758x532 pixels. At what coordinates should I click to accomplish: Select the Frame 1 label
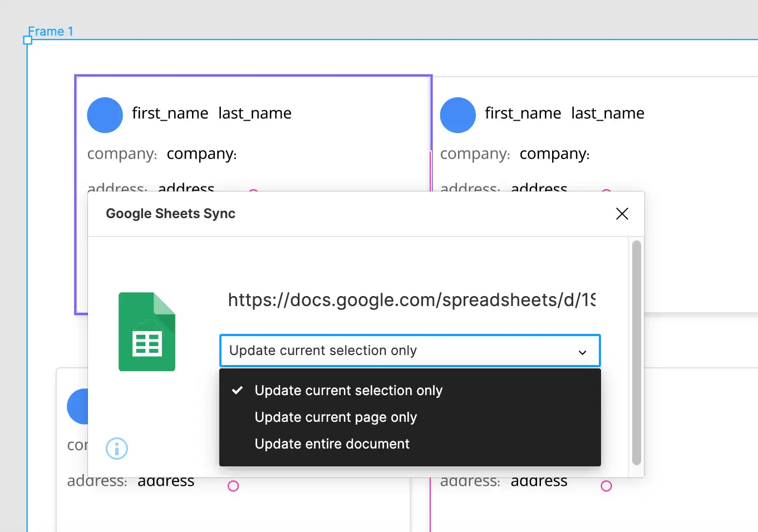[x=51, y=31]
